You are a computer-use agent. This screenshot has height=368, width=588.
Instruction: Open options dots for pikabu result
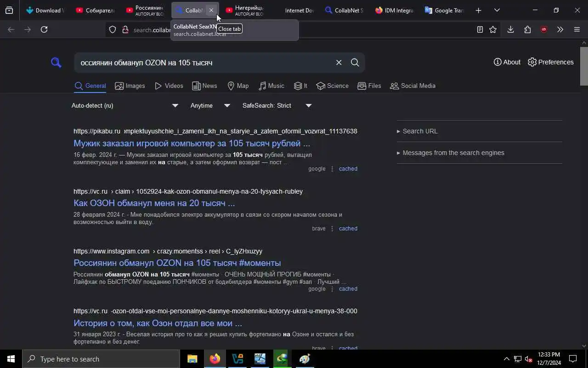[332, 169]
